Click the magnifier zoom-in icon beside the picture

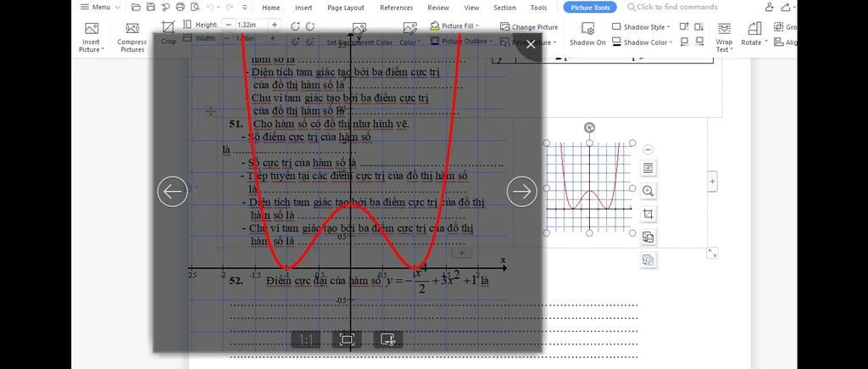(648, 191)
